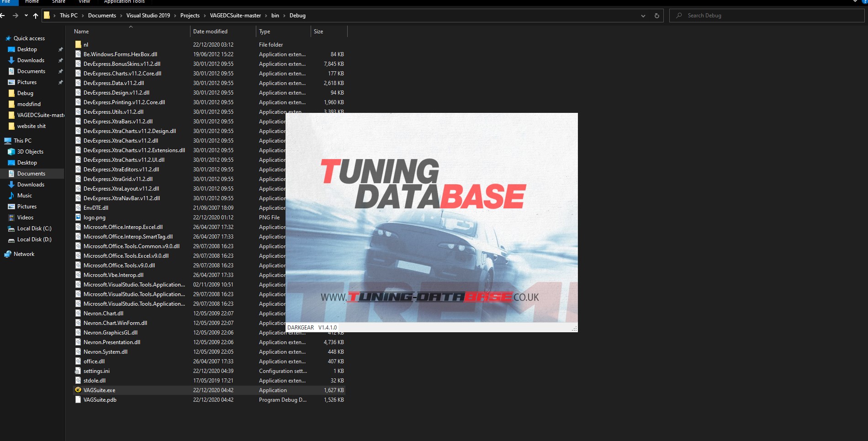Viewport: 868px width, 441px height.
Task: Select Microsoft.Office.Interop.Excel.dll
Action: tap(123, 227)
